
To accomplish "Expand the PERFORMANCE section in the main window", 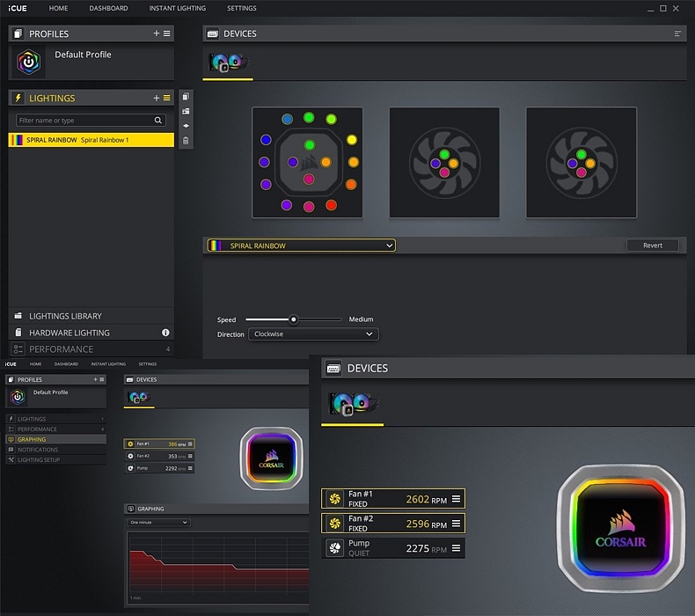I will pos(91,349).
